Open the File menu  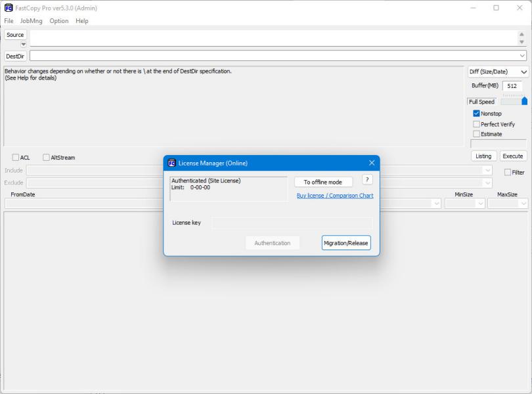point(9,21)
